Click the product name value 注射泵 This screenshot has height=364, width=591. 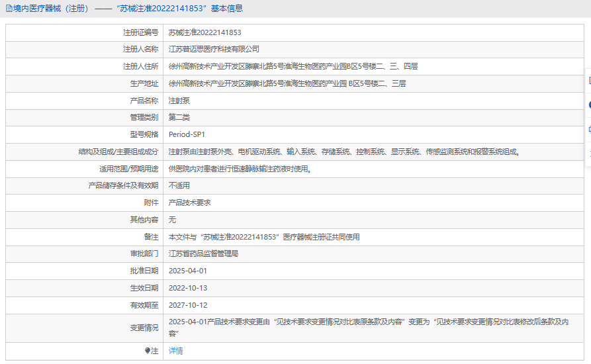(179, 101)
